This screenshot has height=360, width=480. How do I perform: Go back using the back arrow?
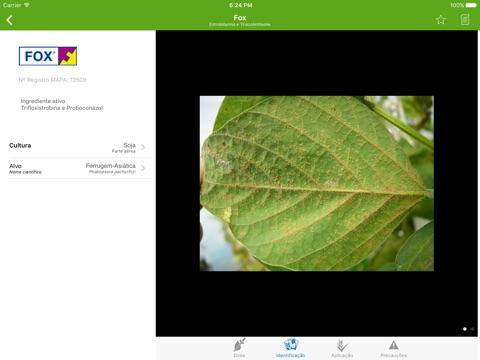tap(9, 20)
